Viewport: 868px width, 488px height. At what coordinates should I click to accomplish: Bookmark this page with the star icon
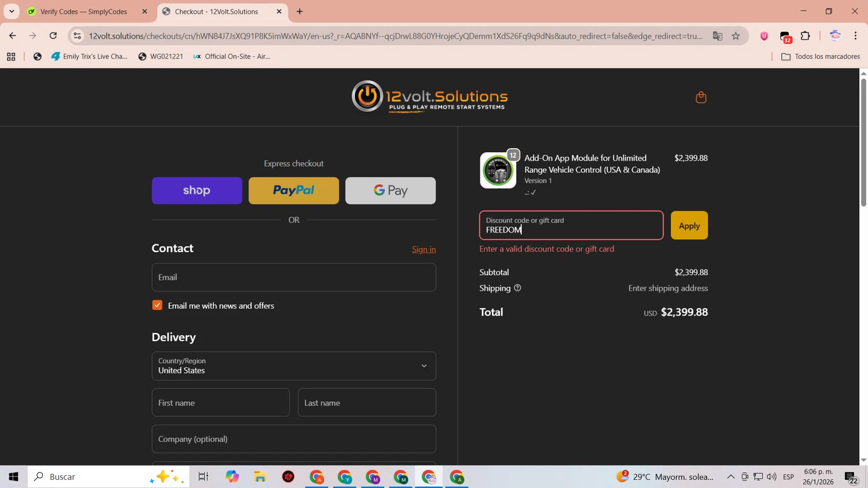[x=735, y=36]
